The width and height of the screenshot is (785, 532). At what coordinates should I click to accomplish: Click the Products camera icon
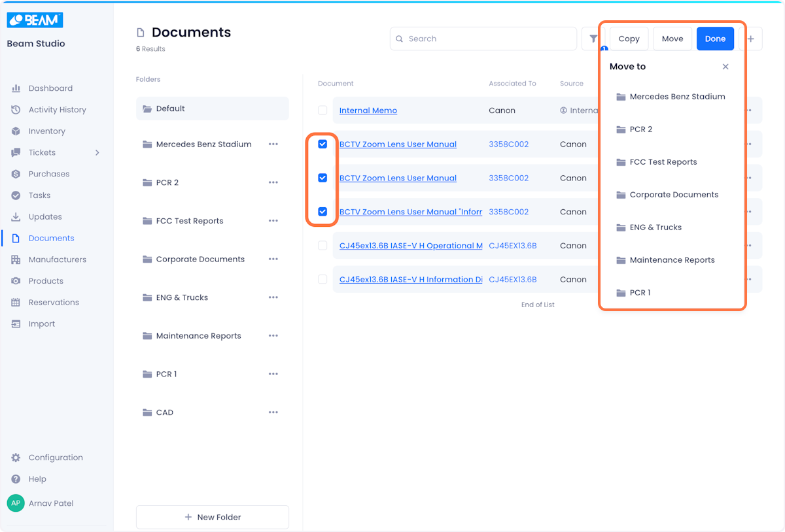click(16, 281)
